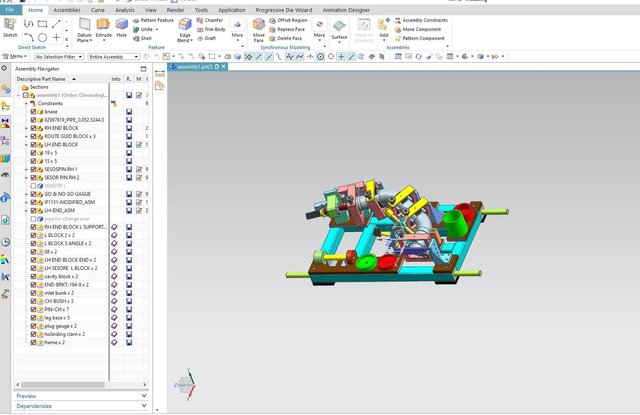Viewport: 640px width, 415px height.
Task: Click the Move Component button
Action: (422, 29)
